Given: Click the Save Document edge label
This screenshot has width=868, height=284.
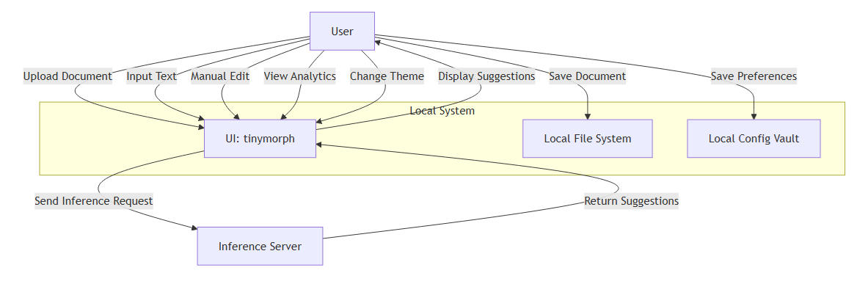Looking at the screenshot, I should pos(587,76).
